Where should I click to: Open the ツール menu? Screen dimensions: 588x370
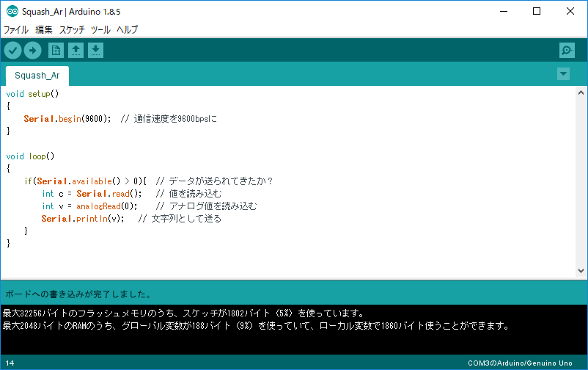[100, 29]
